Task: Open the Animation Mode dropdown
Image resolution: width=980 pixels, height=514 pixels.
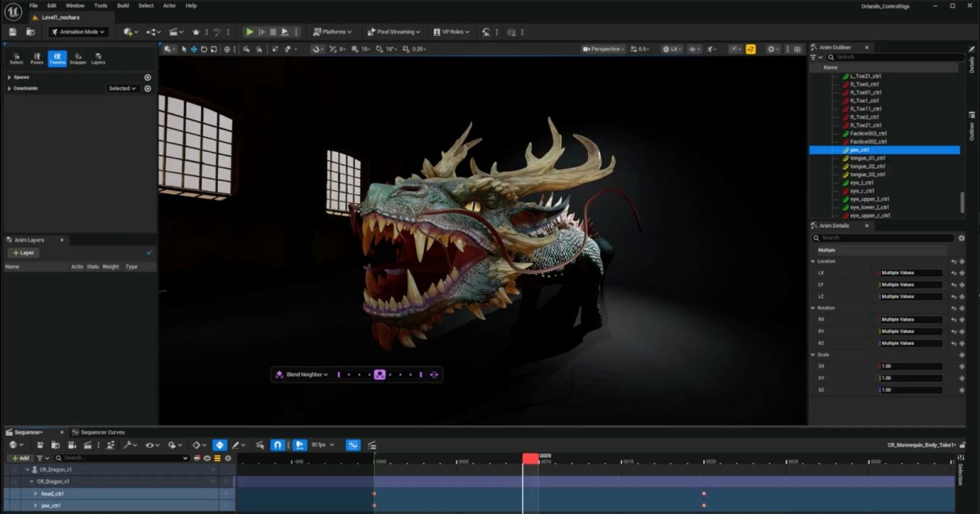Action: pos(78,32)
